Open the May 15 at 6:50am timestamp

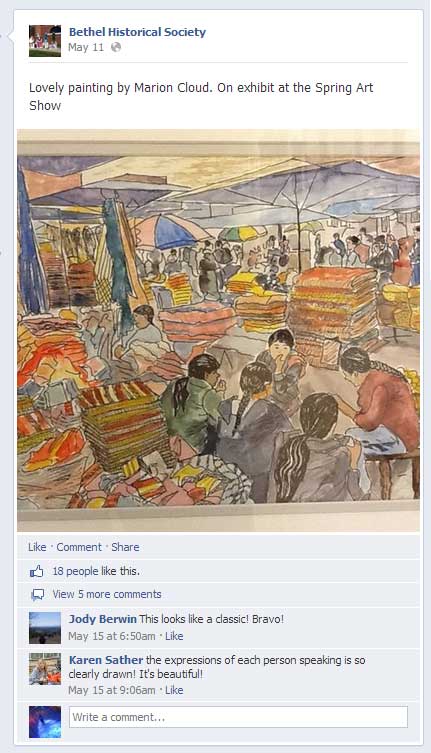click(x=112, y=636)
